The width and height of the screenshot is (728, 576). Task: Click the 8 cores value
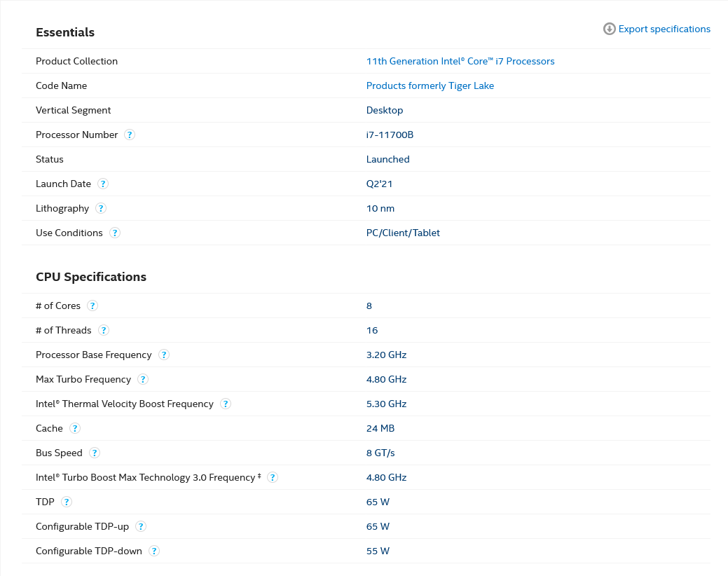click(369, 306)
